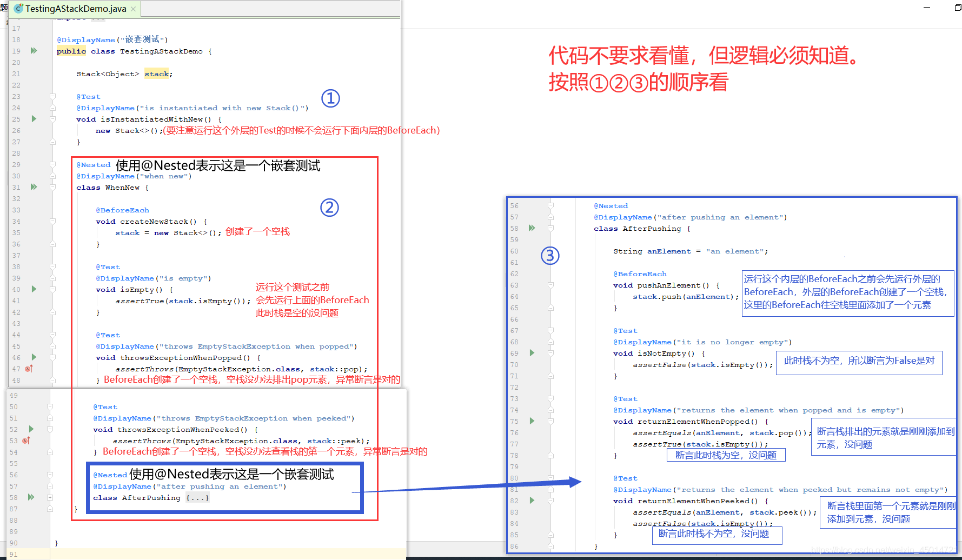Viewport: 962px width, 560px height.
Task: Click the highlighted 'stack' field declaration on line 21
Action: pyautogui.click(x=157, y=74)
